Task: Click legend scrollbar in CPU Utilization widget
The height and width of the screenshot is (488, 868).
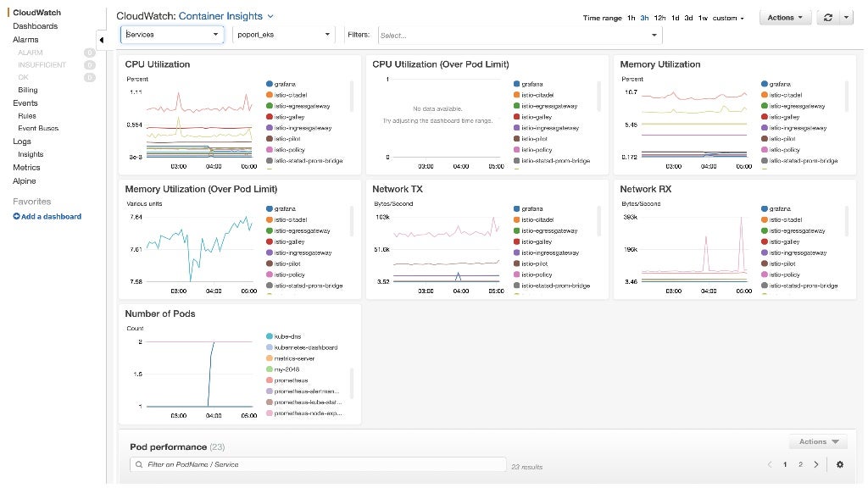Action: tap(352, 97)
